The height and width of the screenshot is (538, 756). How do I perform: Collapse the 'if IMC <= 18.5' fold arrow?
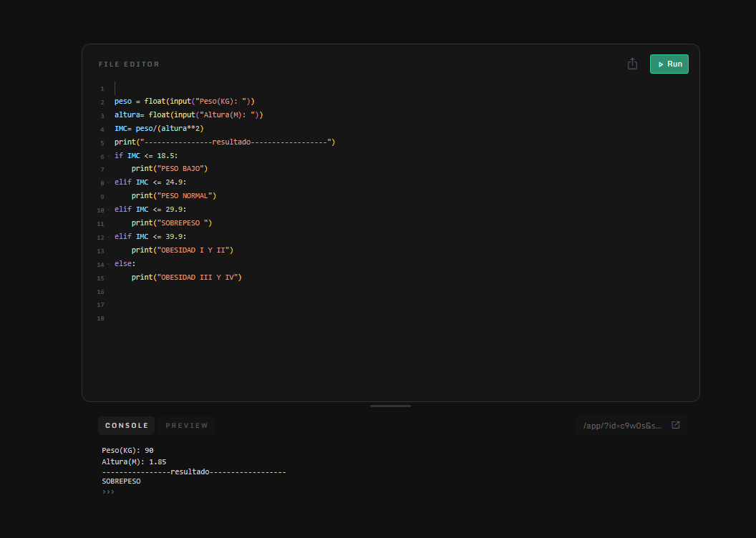109,157
